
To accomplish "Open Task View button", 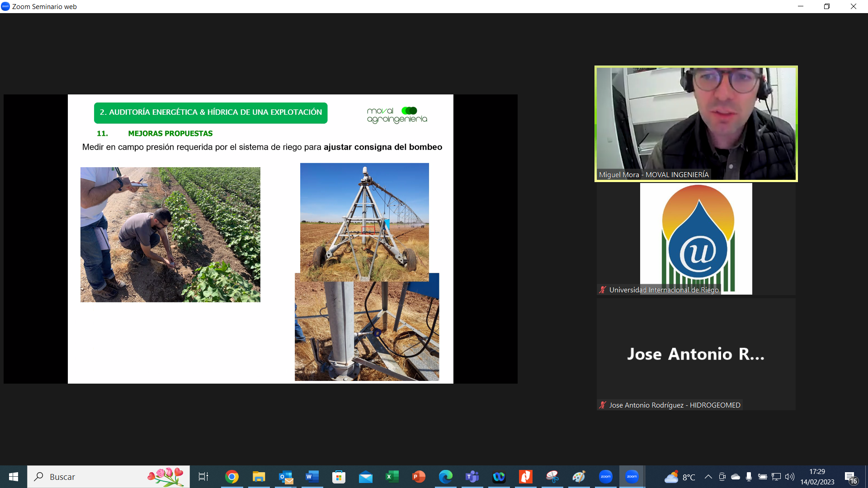I will [x=203, y=477].
